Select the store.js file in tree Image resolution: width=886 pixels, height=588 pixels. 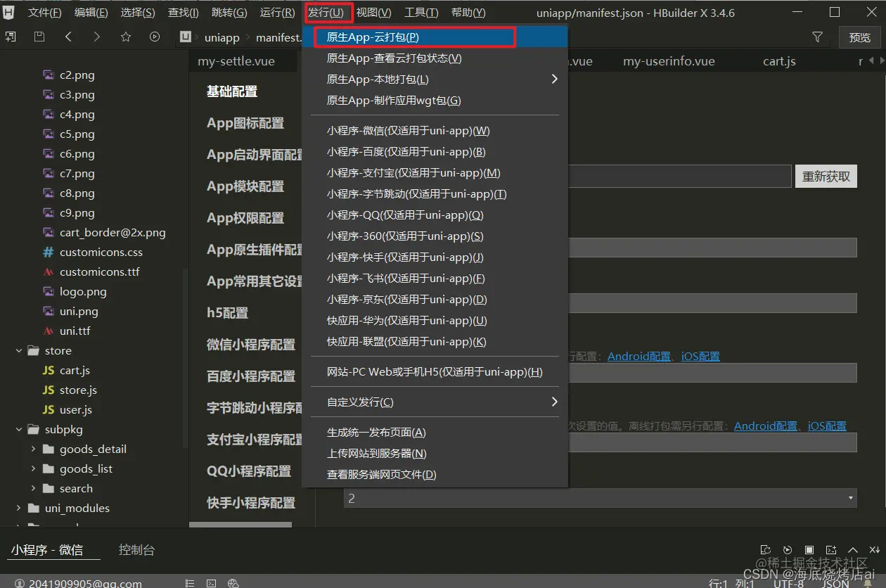[78, 390]
